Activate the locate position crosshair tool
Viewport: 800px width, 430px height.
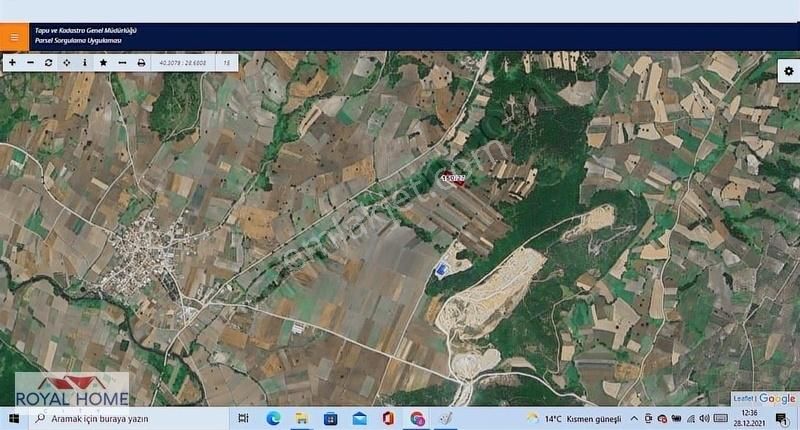coord(66,62)
